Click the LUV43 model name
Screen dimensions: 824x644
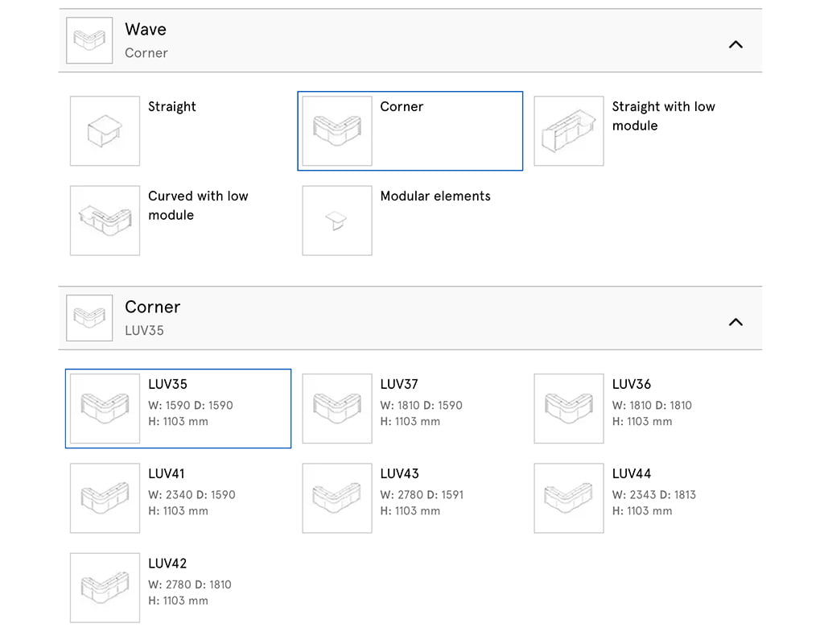pyautogui.click(x=399, y=473)
